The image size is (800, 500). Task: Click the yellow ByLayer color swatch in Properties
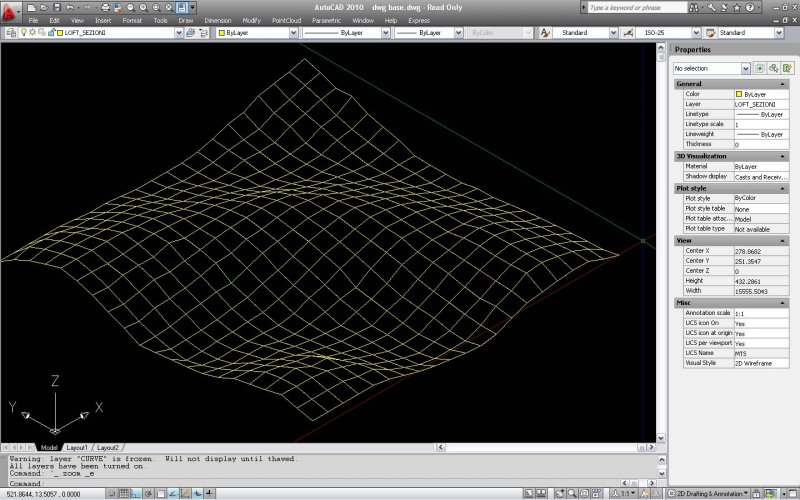(739, 94)
